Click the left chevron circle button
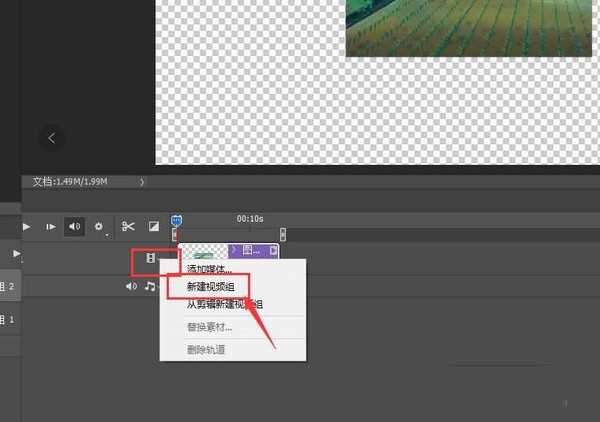Image resolution: width=600 pixels, height=422 pixels. [x=52, y=137]
